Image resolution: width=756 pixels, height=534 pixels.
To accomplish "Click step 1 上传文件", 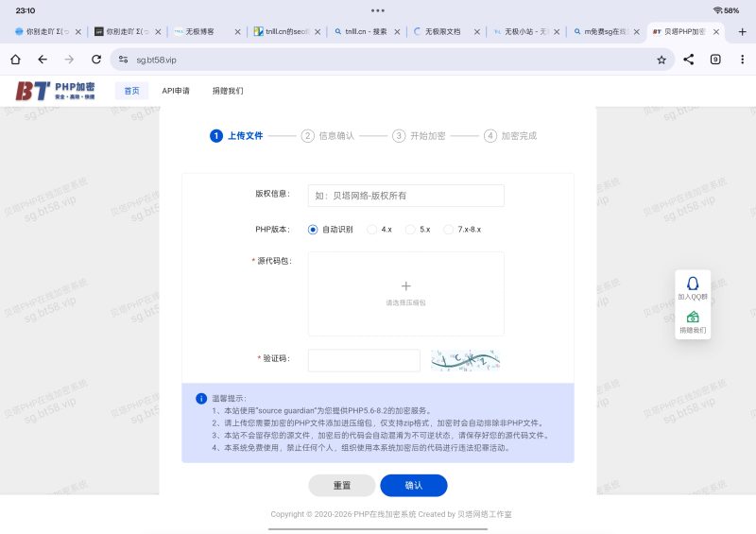I will [236, 135].
